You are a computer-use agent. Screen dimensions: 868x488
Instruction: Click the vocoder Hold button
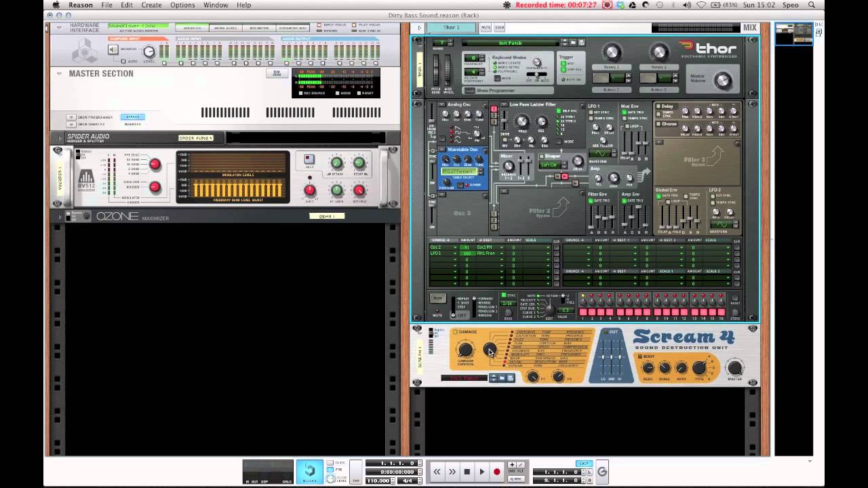point(309,160)
